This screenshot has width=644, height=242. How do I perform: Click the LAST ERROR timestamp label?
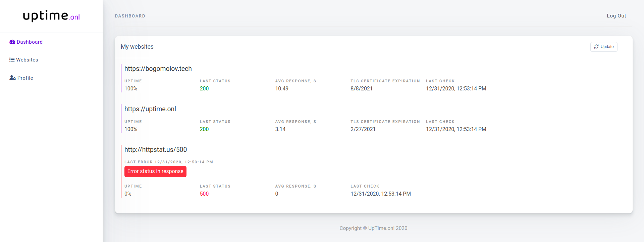pyautogui.click(x=169, y=162)
